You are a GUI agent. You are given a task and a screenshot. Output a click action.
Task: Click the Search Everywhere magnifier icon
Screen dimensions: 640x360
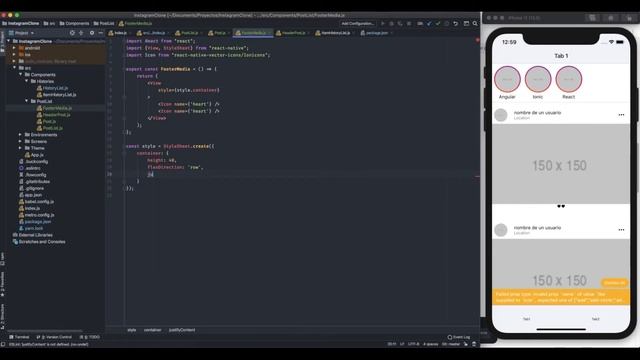click(475, 24)
